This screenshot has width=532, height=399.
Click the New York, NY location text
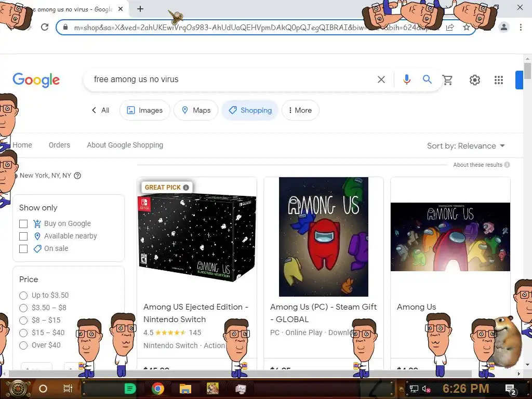click(x=45, y=176)
